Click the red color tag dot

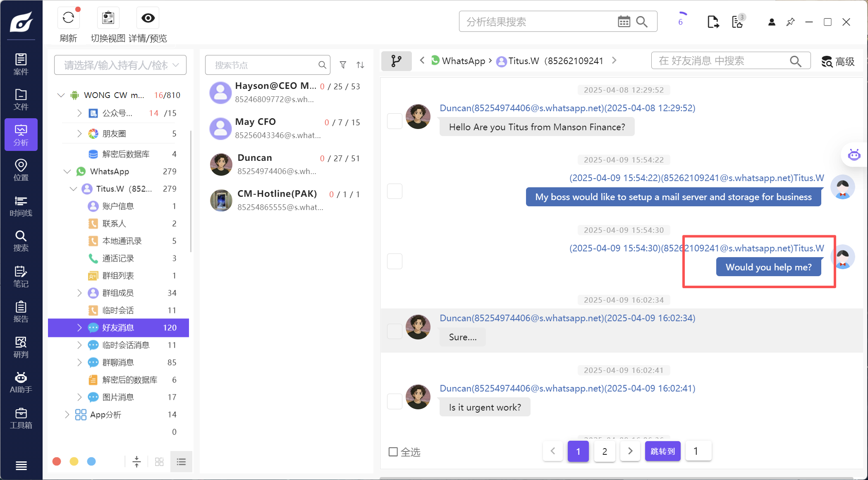[x=57, y=461]
